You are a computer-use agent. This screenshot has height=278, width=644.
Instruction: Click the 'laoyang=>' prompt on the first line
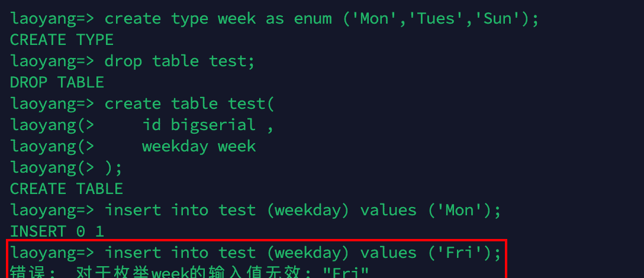[52, 18]
